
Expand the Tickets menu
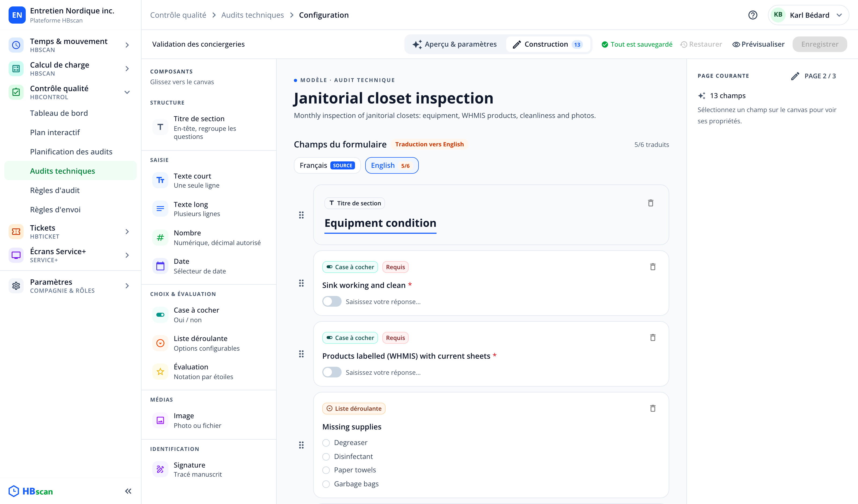pyautogui.click(x=71, y=232)
